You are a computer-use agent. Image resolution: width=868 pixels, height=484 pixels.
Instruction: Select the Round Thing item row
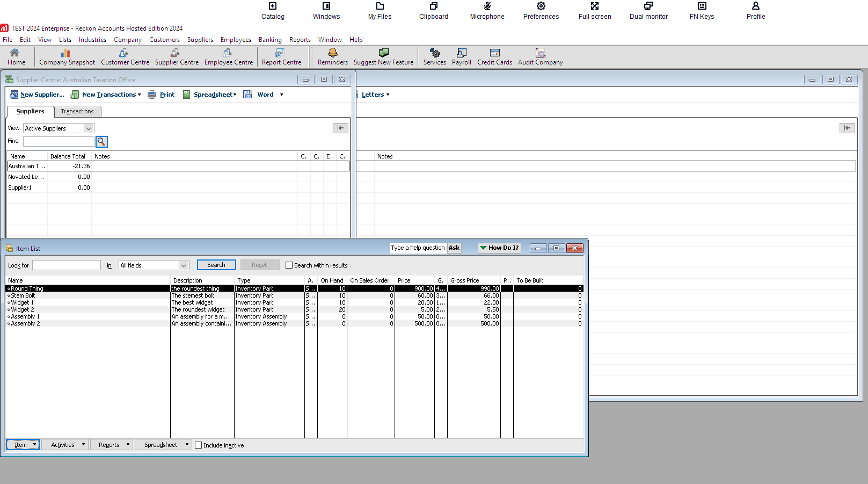[294, 288]
